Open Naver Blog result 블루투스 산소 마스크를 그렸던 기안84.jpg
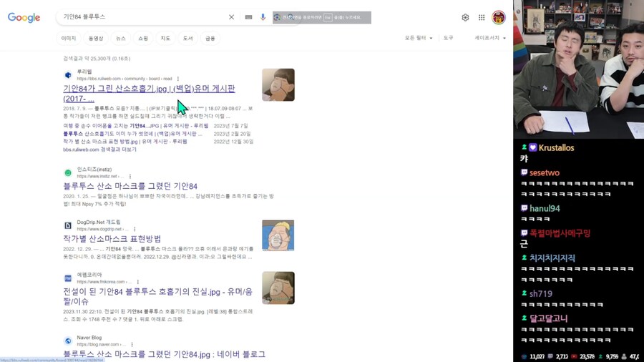This screenshot has width=644, height=362. tap(165, 354)
